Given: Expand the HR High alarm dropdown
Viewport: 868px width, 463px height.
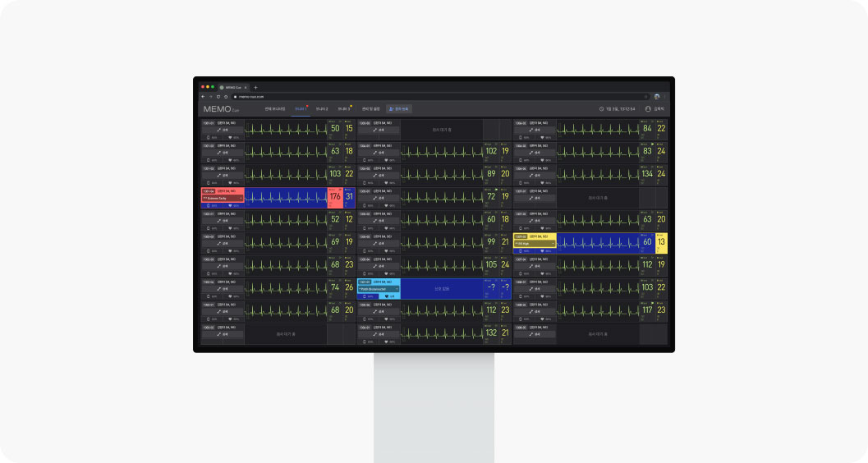Looking at the screenshot, I should click(x=553, y=243).
